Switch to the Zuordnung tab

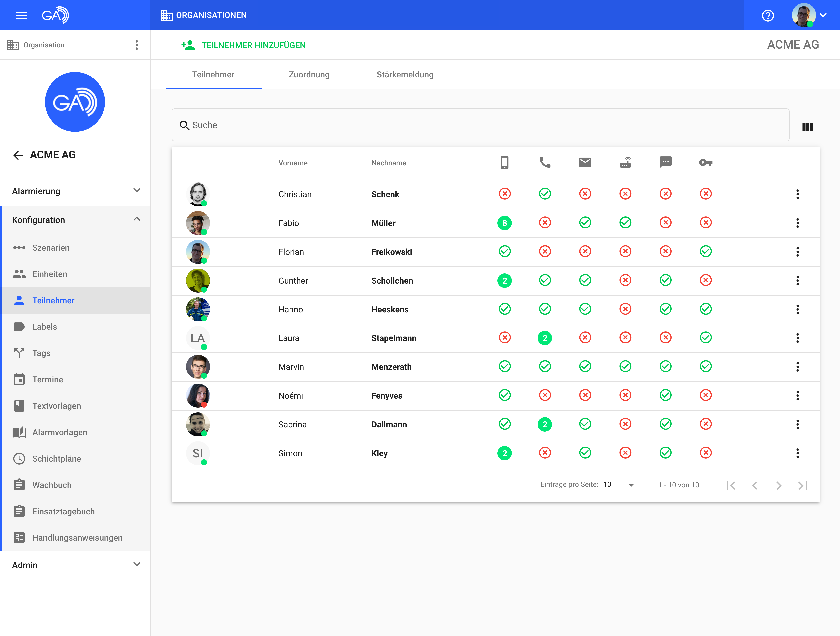coord(309,75)
